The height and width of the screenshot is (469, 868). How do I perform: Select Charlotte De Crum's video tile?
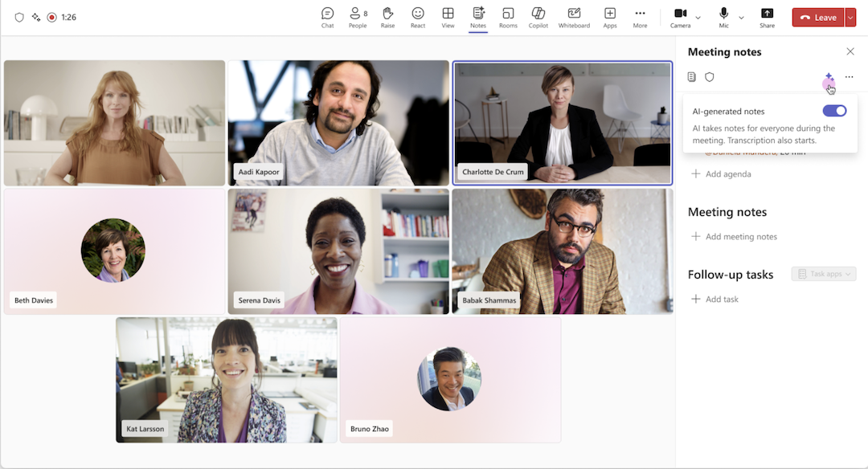(563, 123)
